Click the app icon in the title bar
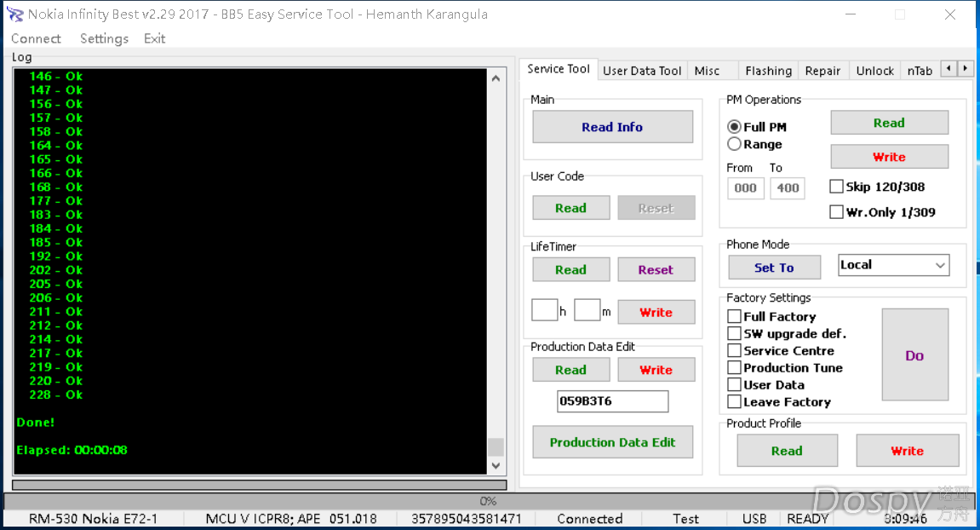The image size is (980, 530). [x=15, y=14]
